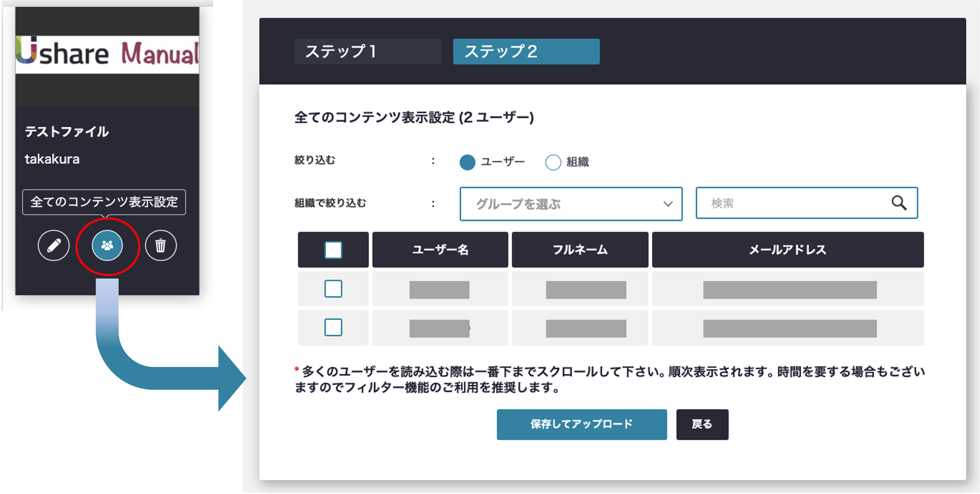Click the magnifying glass search icon
This screenshot has width=980, height=494.
(x=898, y=203)
